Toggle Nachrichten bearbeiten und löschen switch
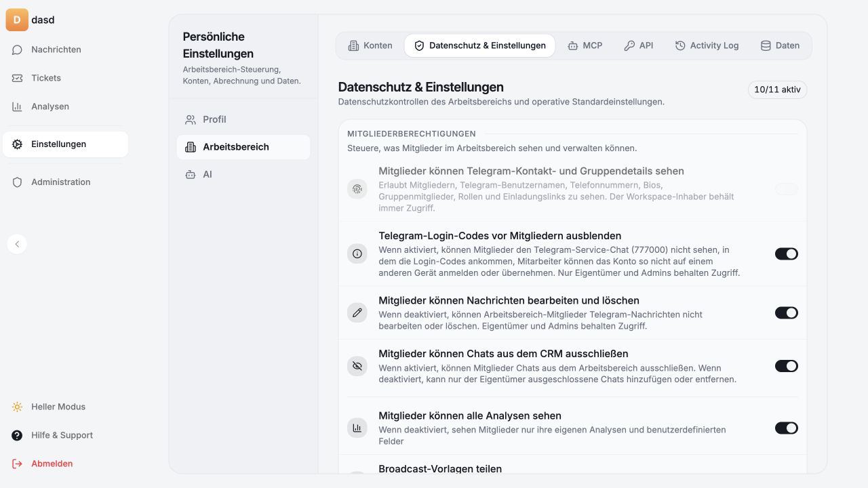 coord(787,313)
